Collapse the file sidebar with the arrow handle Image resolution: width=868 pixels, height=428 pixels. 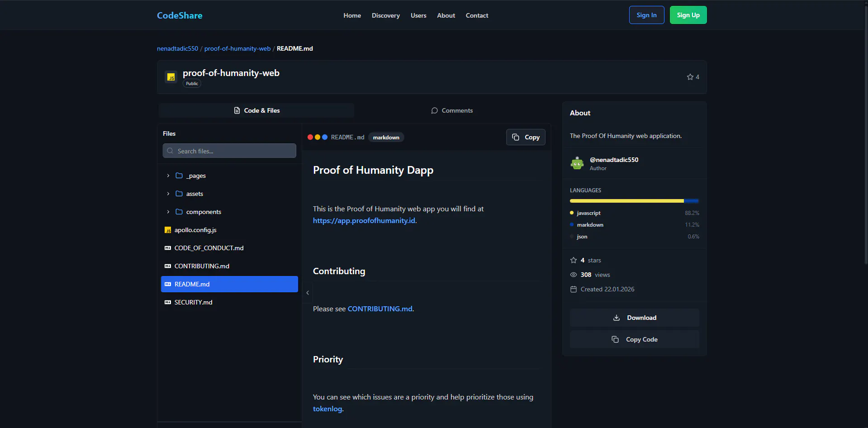pyautogui.click(x=308, y=293)
